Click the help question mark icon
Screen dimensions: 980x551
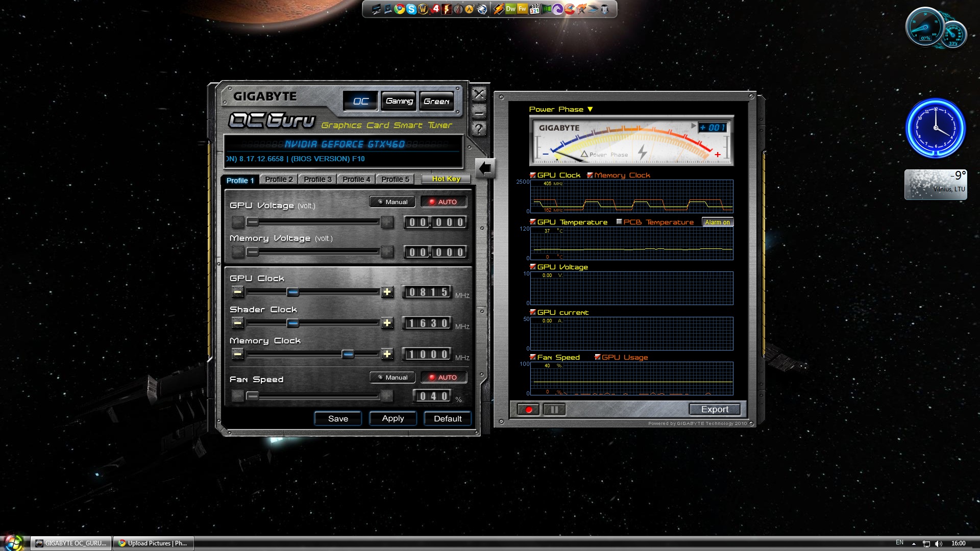[x=479, y=129]
